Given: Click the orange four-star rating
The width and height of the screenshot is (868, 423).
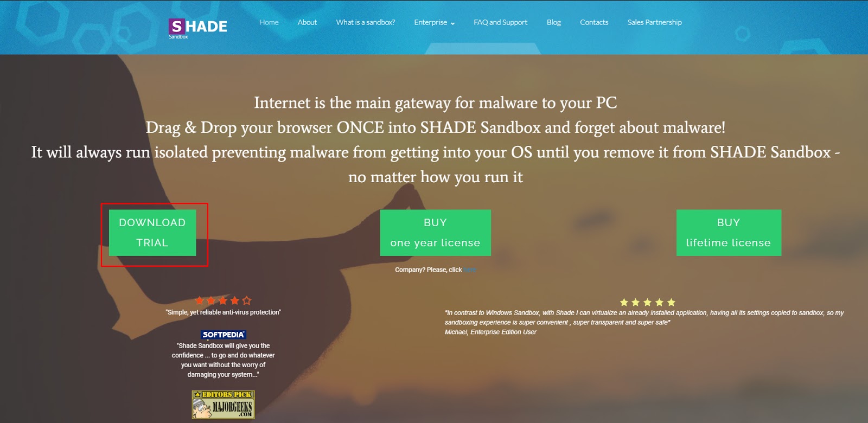Looking at the screenshot, I should 223,300.
